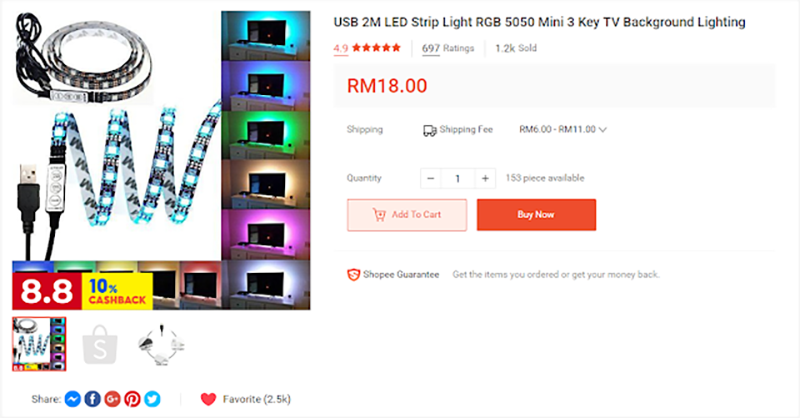Click the Shopee Guarantee shield icon
This screenshot has width=800, height=418.
click(x=354, y=275)
